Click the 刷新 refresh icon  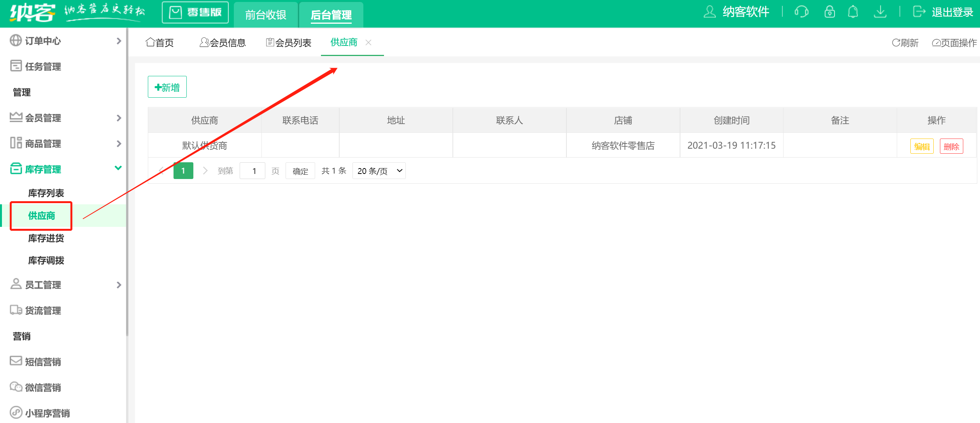coord(905,43)
